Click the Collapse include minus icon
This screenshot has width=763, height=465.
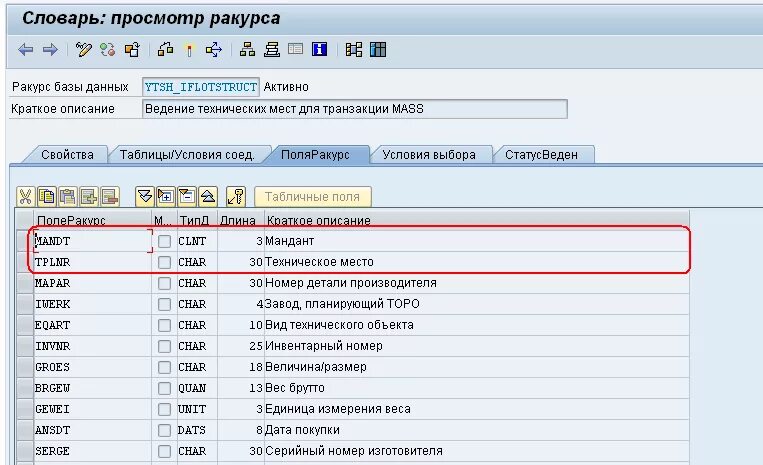(x=186, y=197)
